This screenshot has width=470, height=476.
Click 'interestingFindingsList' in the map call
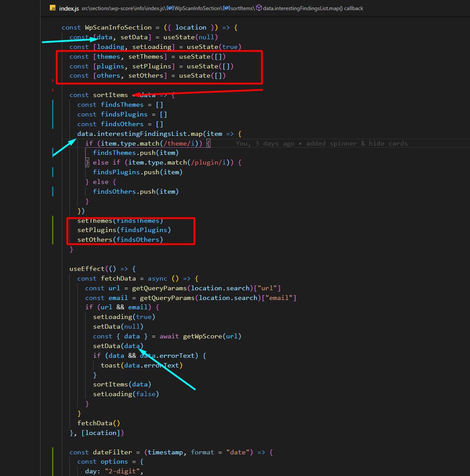click(142, 134)
